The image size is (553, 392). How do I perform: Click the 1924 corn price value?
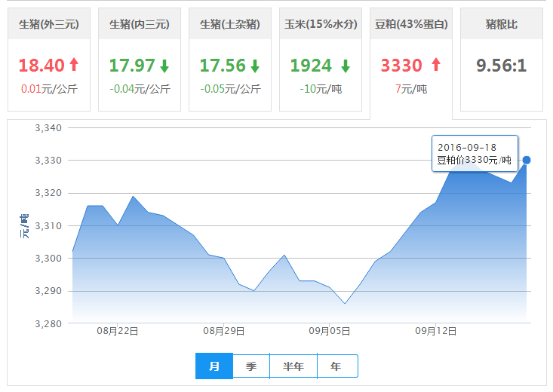coord(311,66)
